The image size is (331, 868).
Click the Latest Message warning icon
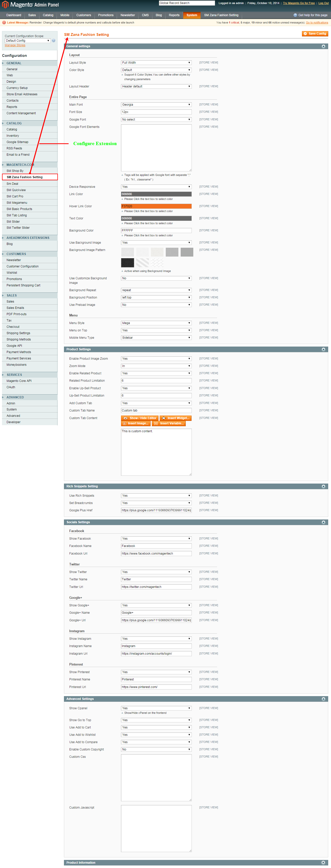(x=4, y=22)
